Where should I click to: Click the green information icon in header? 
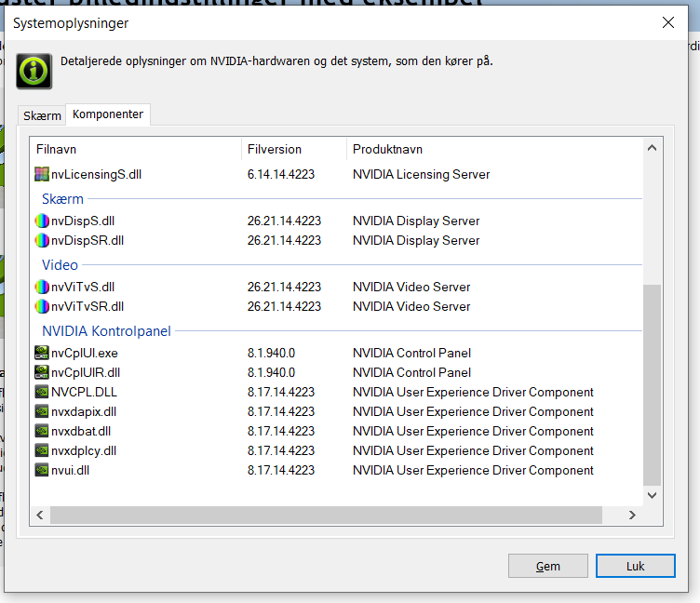(34, 72)
